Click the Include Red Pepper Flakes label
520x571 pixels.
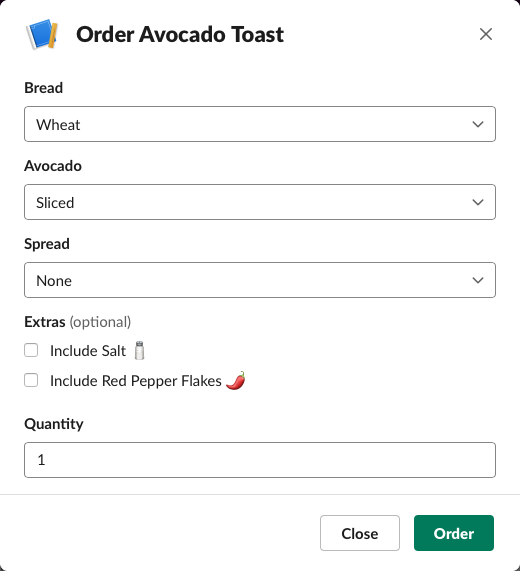(x=136, y=381)
